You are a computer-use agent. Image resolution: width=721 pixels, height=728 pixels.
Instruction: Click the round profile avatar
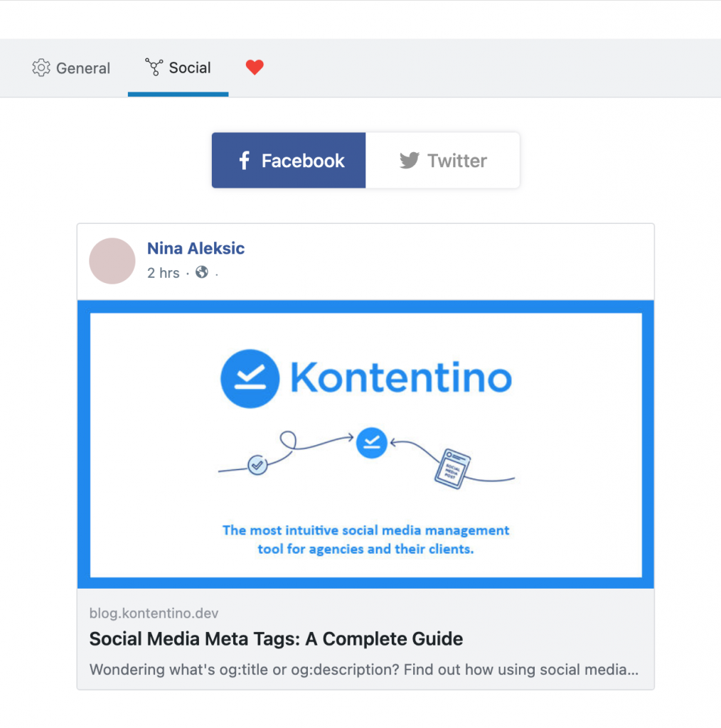tap(112, 261)
